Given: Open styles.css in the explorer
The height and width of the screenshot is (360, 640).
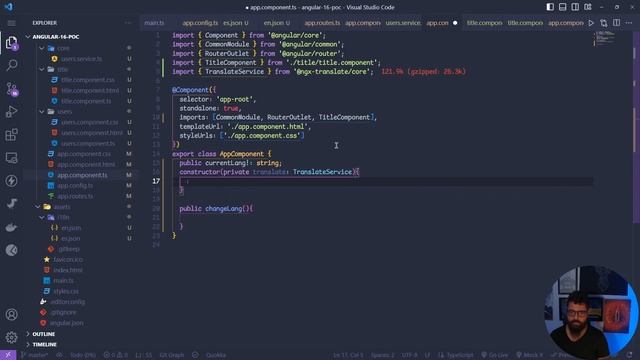Looking at the screenshot, I should tap(66, 291).
